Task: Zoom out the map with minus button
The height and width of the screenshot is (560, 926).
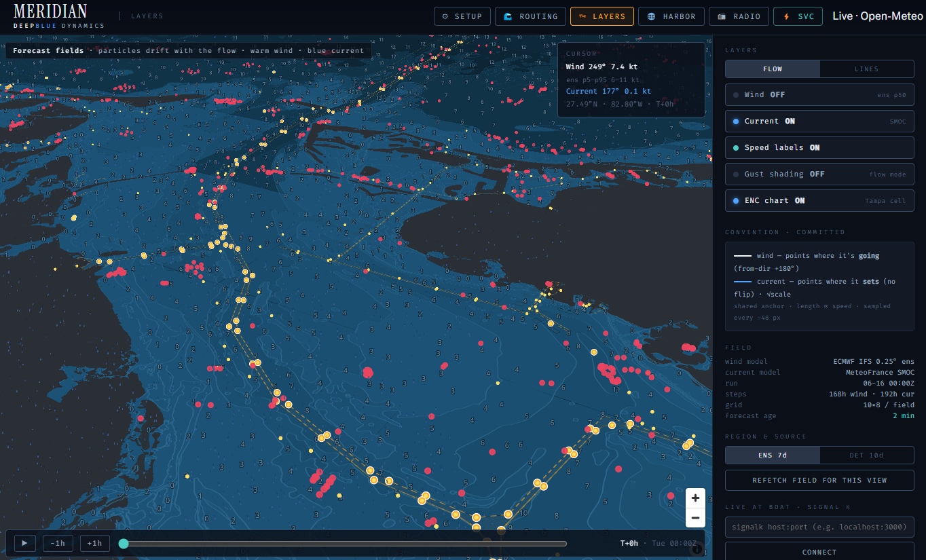Action: click(695, 518)
